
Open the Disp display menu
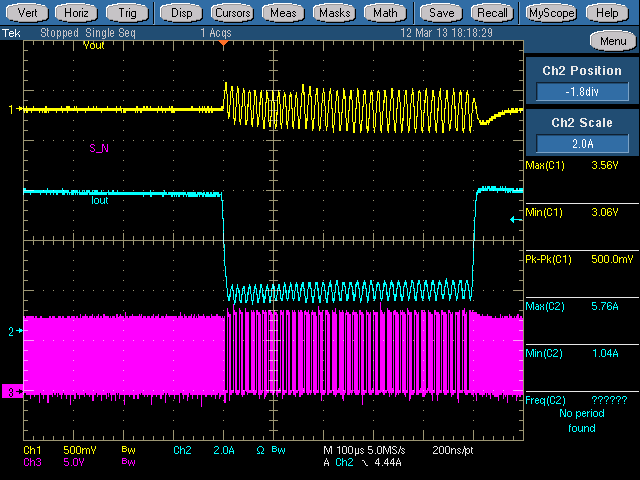181,13
